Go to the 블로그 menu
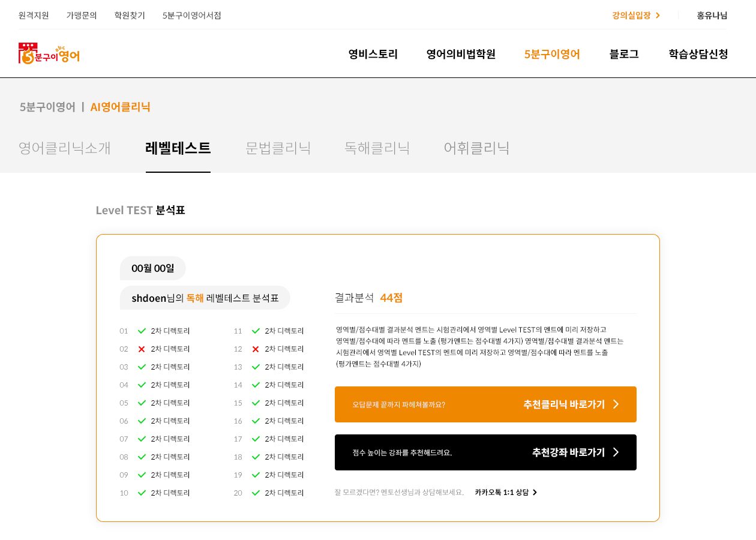This screenshot has width=756, height=540. click(x=624, y=54)
